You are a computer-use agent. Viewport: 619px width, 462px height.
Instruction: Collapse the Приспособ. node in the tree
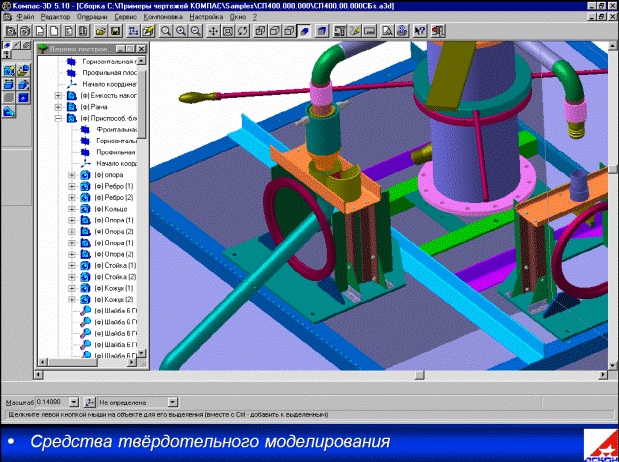58,118
